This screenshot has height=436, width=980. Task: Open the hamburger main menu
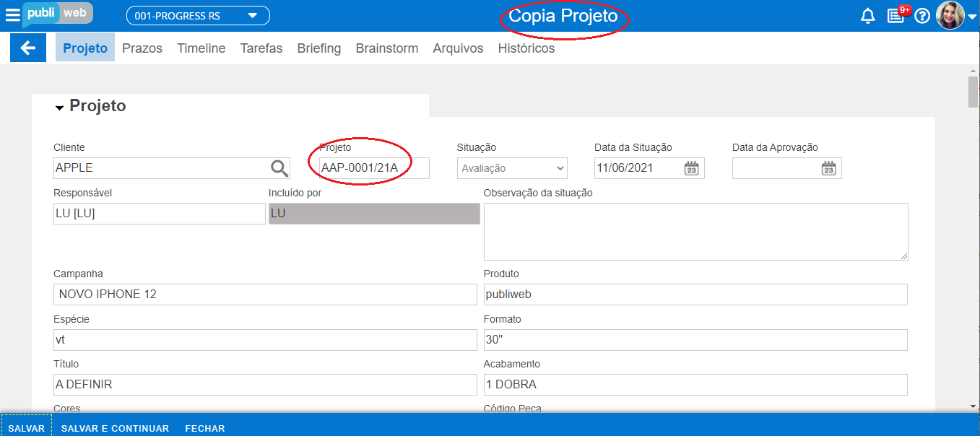(x=12, y=15)
